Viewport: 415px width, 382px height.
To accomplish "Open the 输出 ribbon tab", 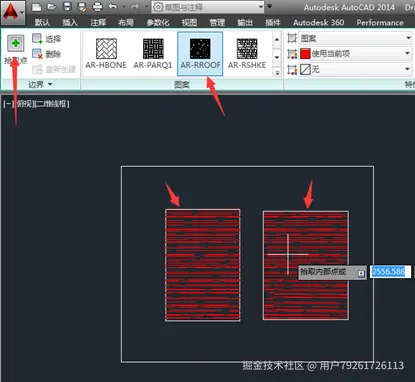I will coord(245,22).
